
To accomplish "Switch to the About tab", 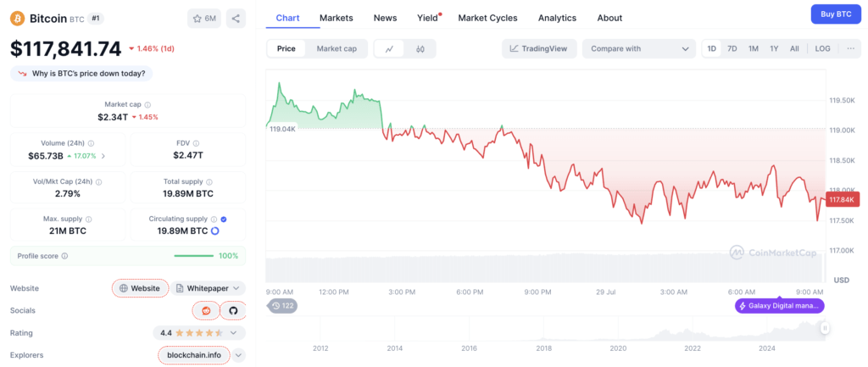I will (x=609, y=18).
